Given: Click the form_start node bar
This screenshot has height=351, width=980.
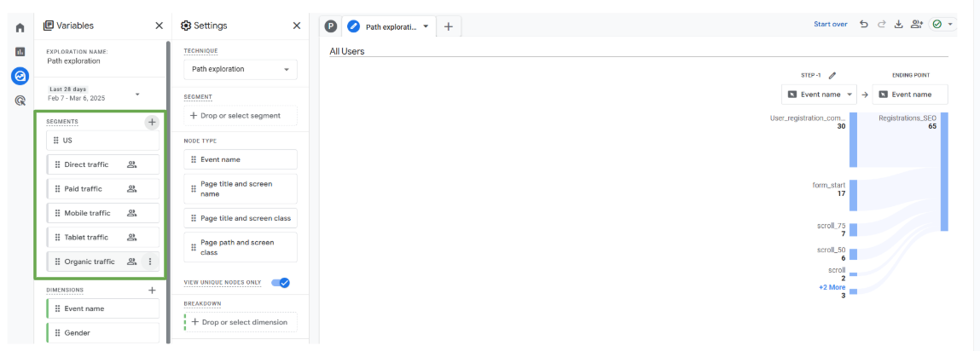Looking at the screenshot, I should click(x=853, y=195).
